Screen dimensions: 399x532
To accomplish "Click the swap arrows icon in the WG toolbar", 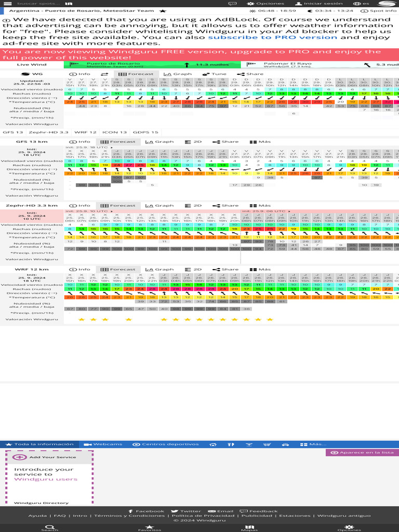I will point(104,74).
